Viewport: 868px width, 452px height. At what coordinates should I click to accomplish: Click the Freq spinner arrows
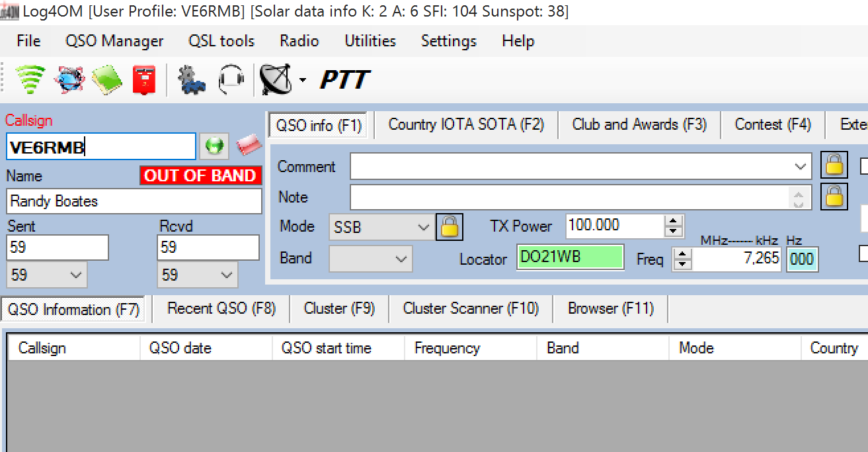[x=682, y=259]
